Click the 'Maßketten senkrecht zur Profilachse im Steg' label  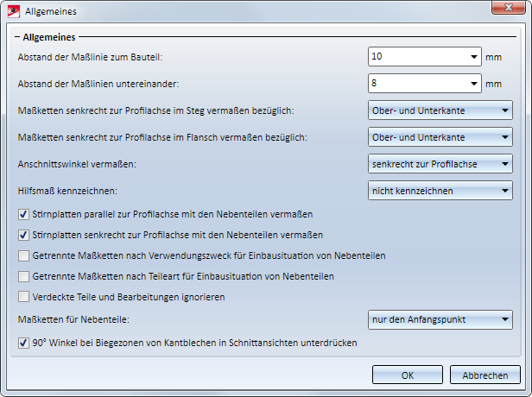(156, 110)
